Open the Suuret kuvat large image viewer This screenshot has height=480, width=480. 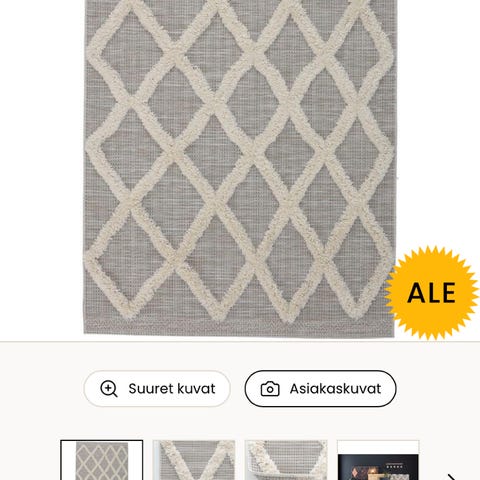tap(157, 389)
